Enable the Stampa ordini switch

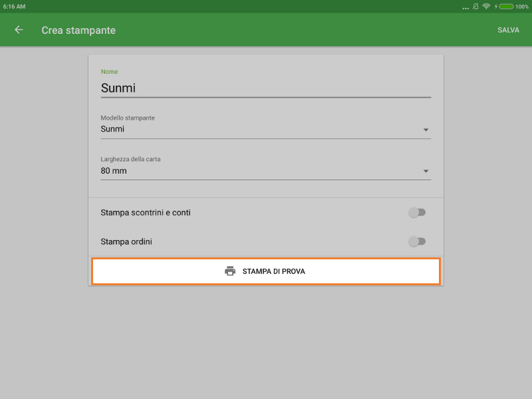point(417,241)
